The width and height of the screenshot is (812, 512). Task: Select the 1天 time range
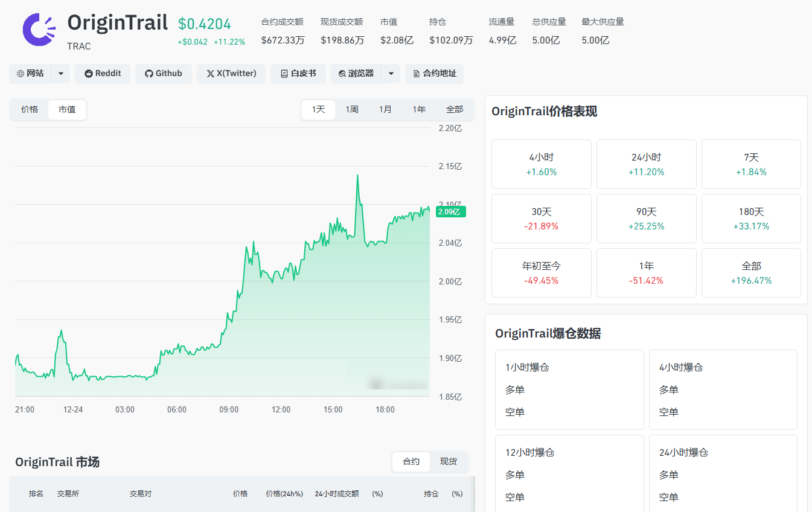(x=318, y=110)
